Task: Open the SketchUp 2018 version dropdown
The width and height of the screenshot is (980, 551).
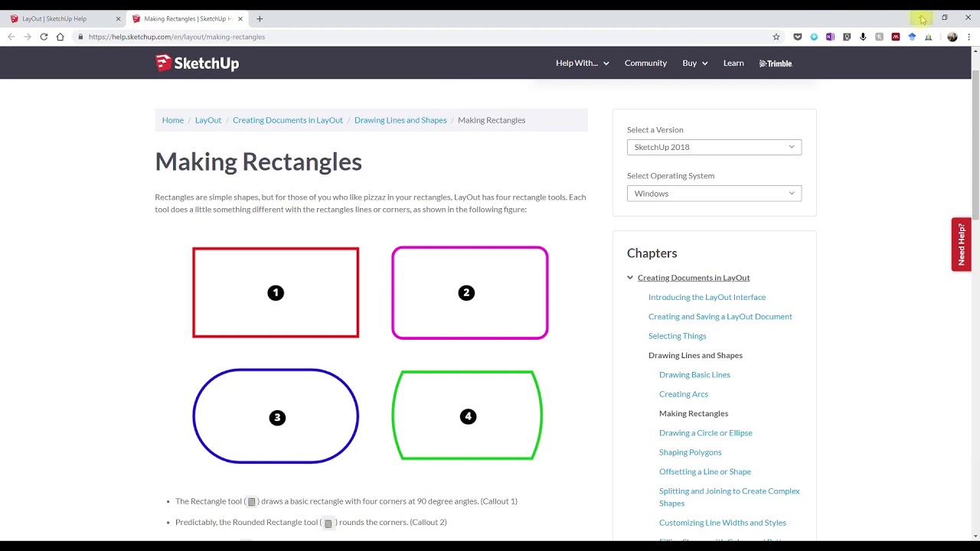Action: click(x=714, y=147)
